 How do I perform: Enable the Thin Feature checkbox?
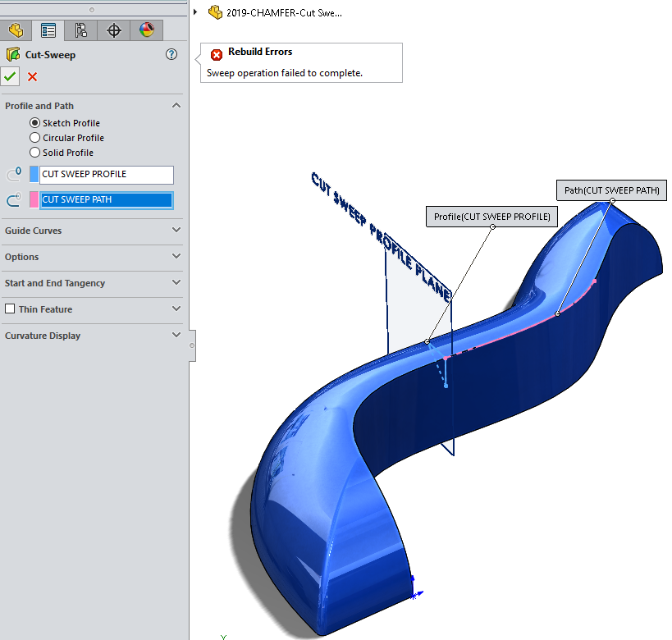coord(10,309)
